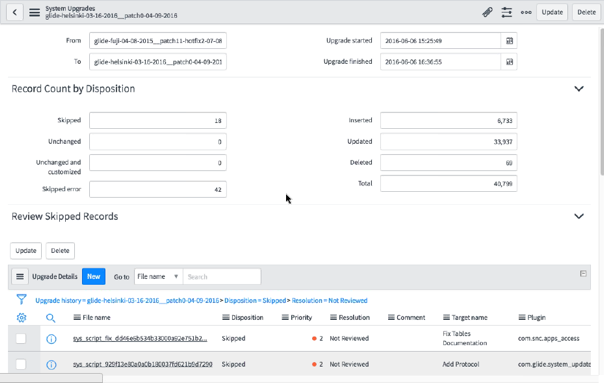The height and width of the screenshot is (383, 604).
Task: Preview record info for sys_script_fix row
Action: pos(51,339)
